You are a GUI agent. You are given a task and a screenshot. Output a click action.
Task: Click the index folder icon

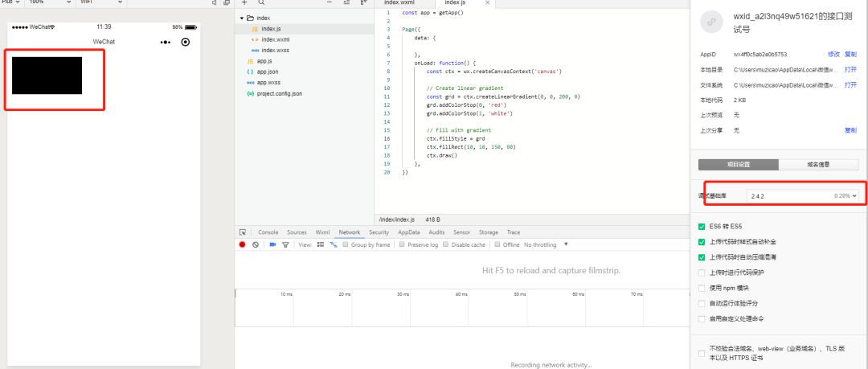pos(250,18)
